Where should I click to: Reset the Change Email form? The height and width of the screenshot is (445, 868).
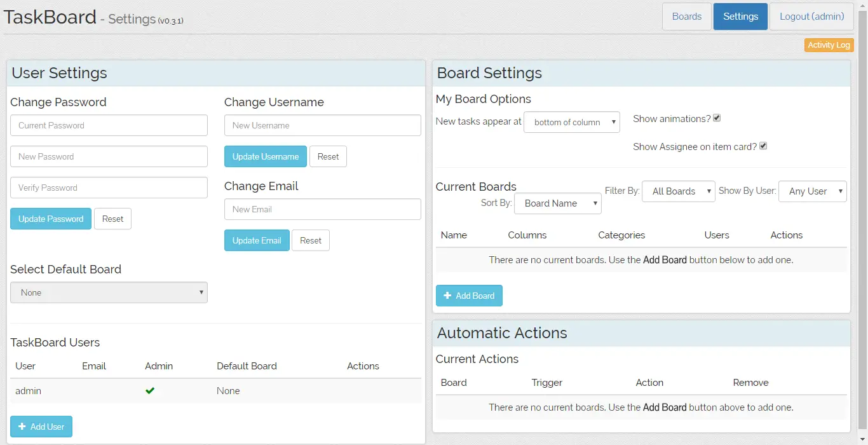pos(311,240)
